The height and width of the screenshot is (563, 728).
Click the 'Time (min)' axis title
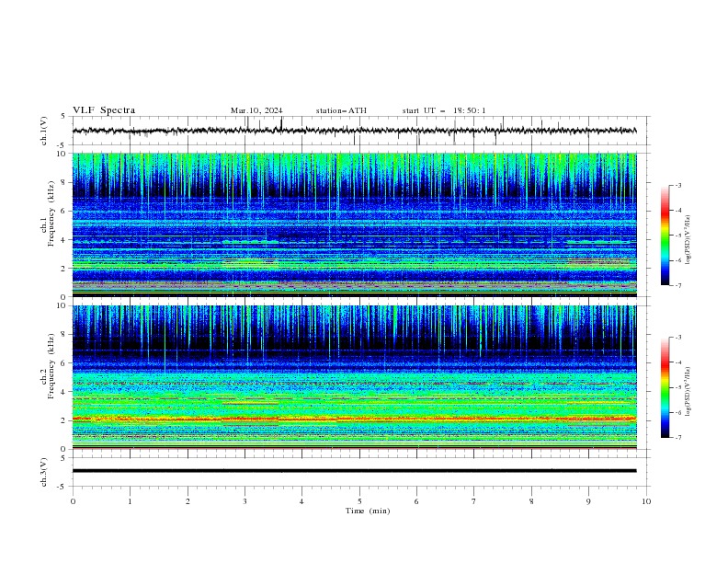point(368,511)
